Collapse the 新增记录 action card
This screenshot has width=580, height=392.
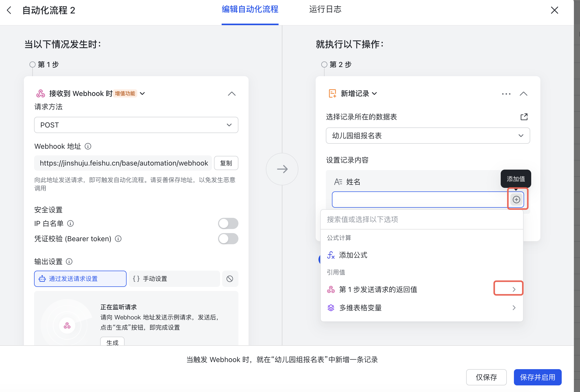tap(523, 94)
